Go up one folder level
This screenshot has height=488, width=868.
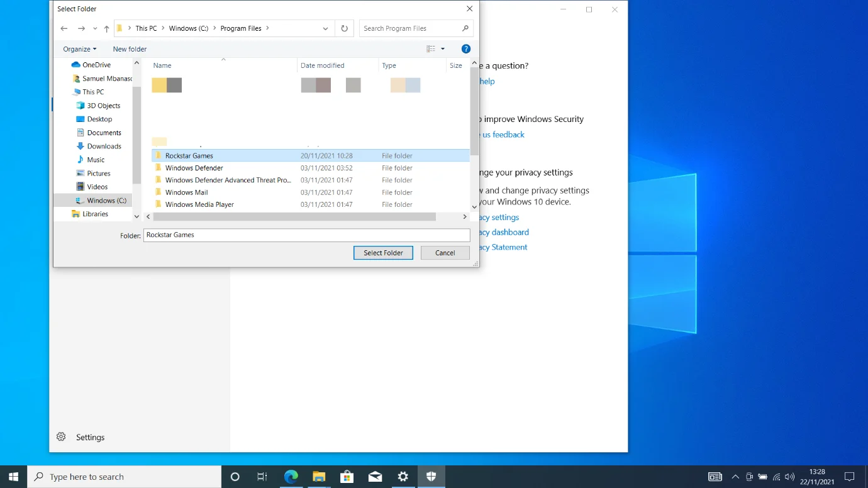tap(106, 29)
